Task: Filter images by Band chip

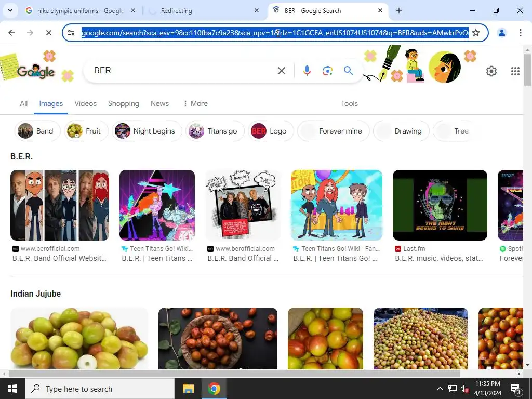Action: pos(37,131)
